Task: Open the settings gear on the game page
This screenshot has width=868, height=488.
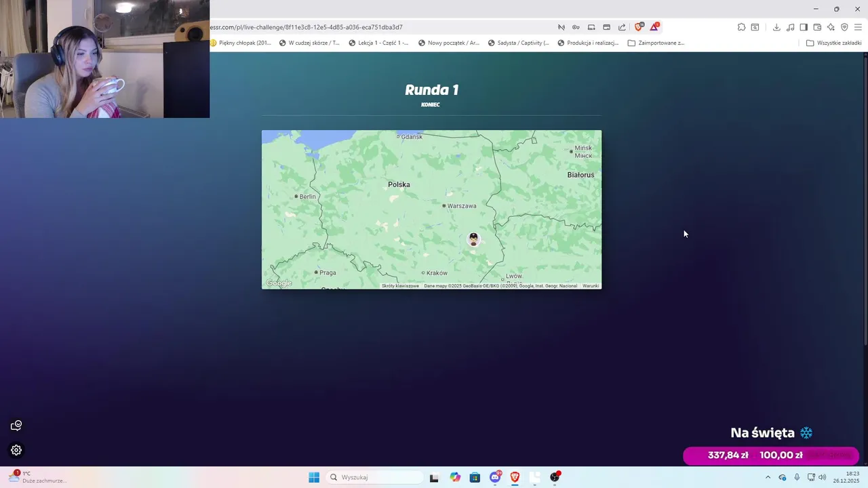Action: click(x=16, y=450)
